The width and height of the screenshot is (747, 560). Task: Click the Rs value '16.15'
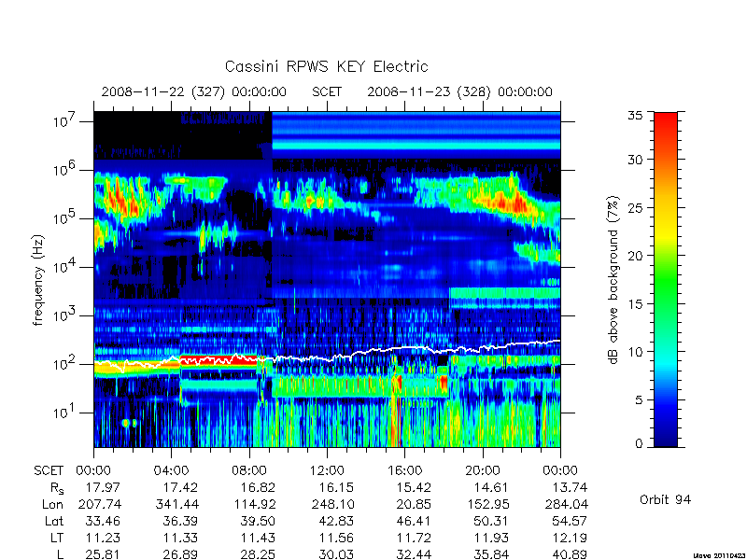click(336, 487)
